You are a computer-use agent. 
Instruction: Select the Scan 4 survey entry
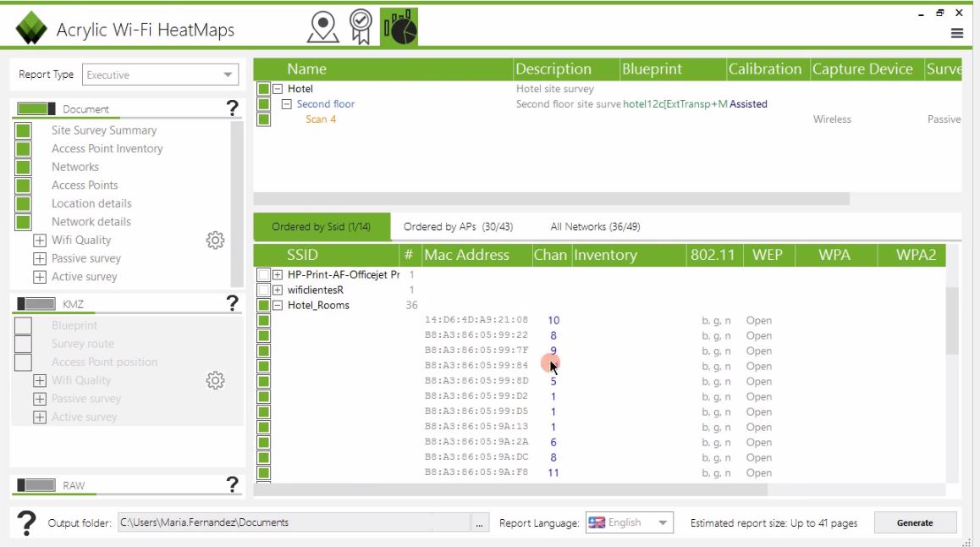(321, 119)
